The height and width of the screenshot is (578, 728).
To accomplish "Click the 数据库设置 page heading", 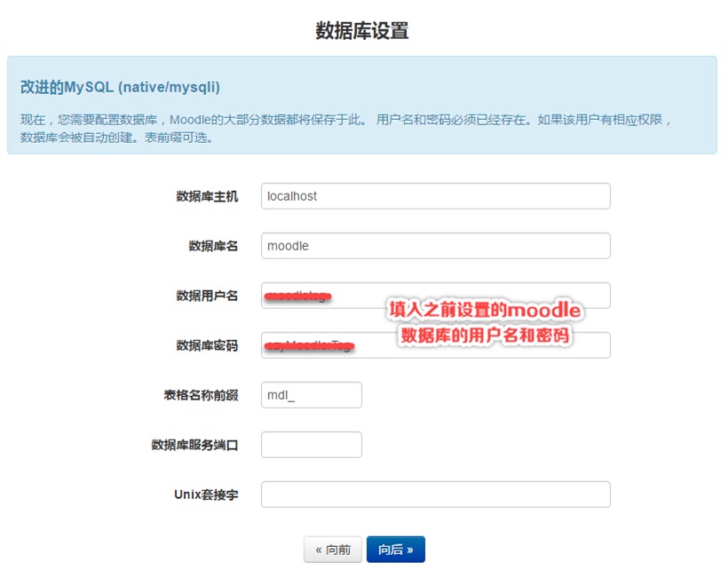I will (362, 31).
